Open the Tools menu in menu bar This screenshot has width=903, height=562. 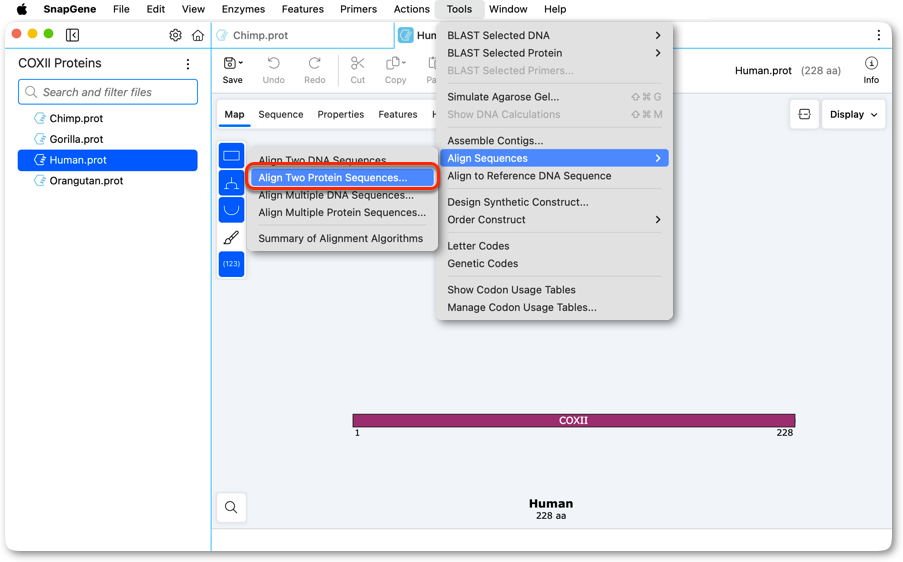[x=459, y=9]
